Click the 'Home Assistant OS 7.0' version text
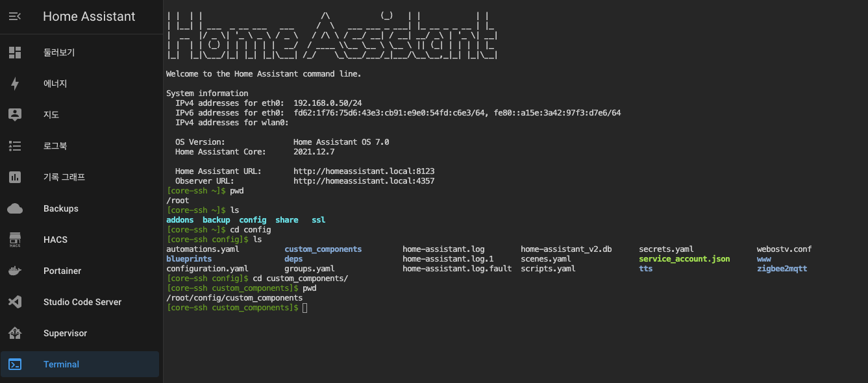 [341, 142]
